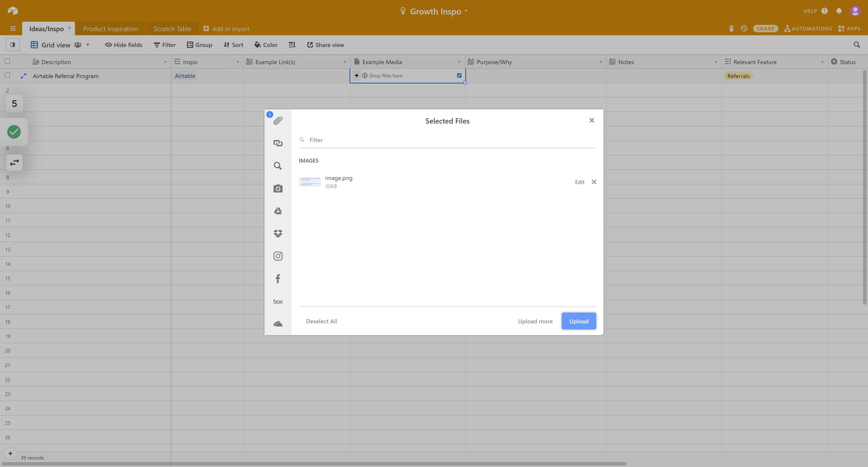Select the Camera capture source

278,188
